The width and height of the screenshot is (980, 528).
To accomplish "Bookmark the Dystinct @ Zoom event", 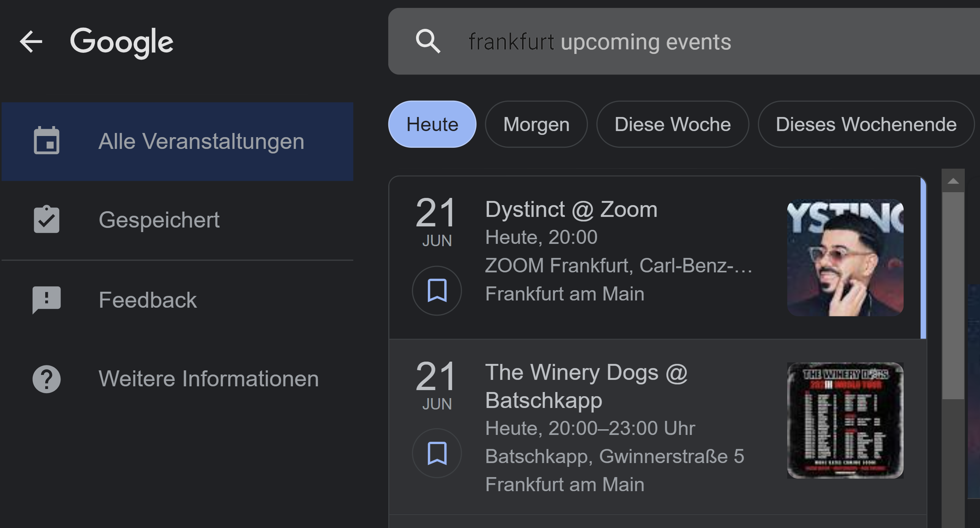I will [x=437, y=291].
